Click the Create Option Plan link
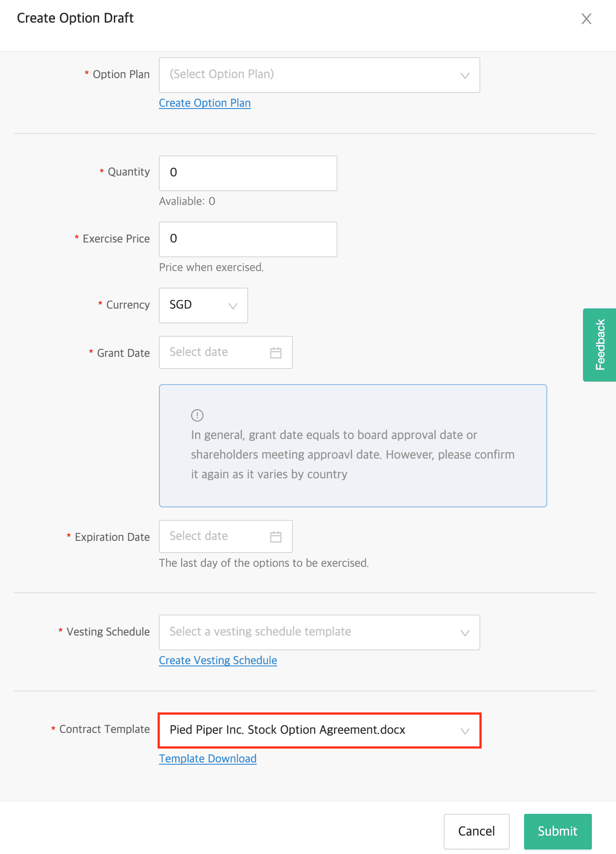 coord(205,103)
